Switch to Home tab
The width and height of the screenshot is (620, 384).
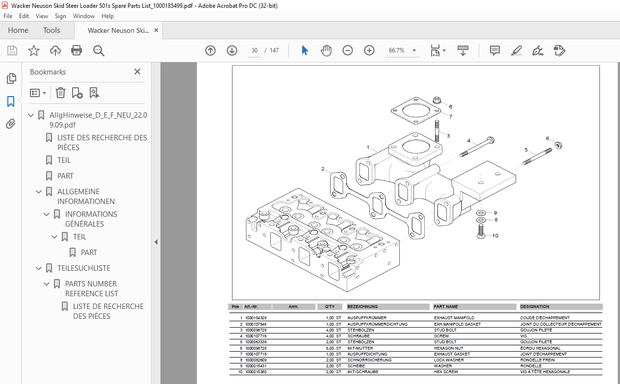pos(18,30)
